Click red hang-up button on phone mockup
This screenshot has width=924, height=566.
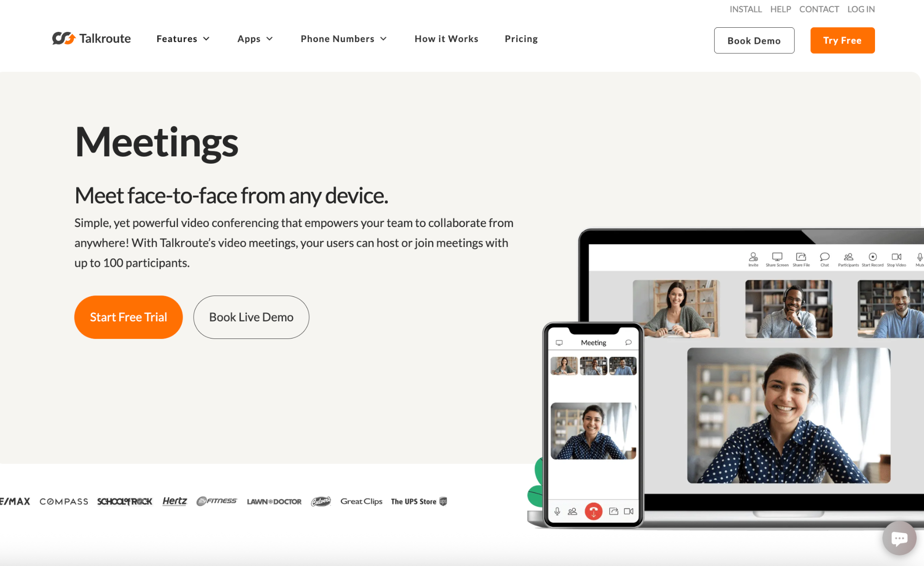[x=594, y=511]
